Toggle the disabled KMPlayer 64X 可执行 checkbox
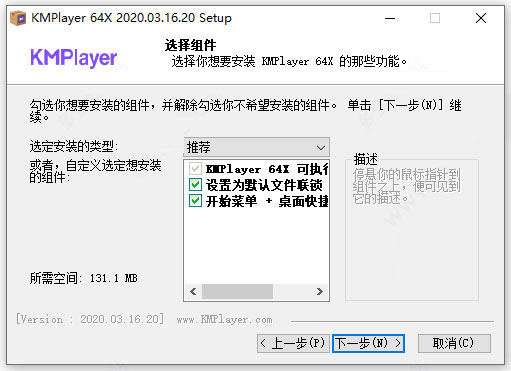The width and height of the screenshot is (511, 371). click(x=195, y=169)
